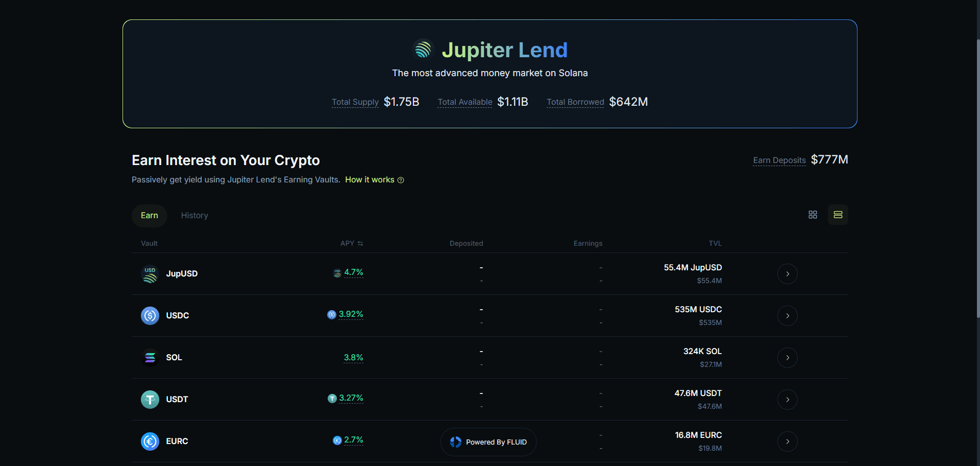
Task: Select the Earn tab
Action: point(150,216)
